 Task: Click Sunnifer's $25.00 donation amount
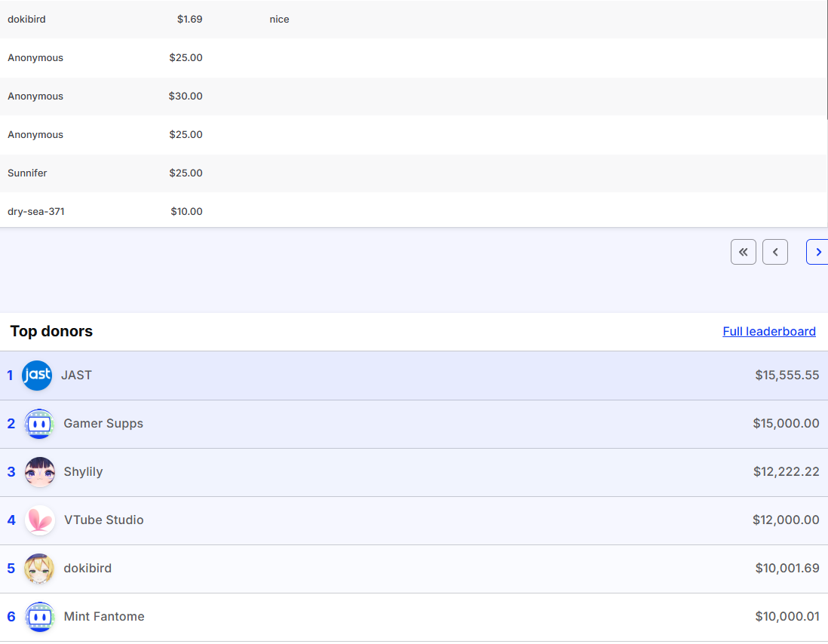point(186,173)
